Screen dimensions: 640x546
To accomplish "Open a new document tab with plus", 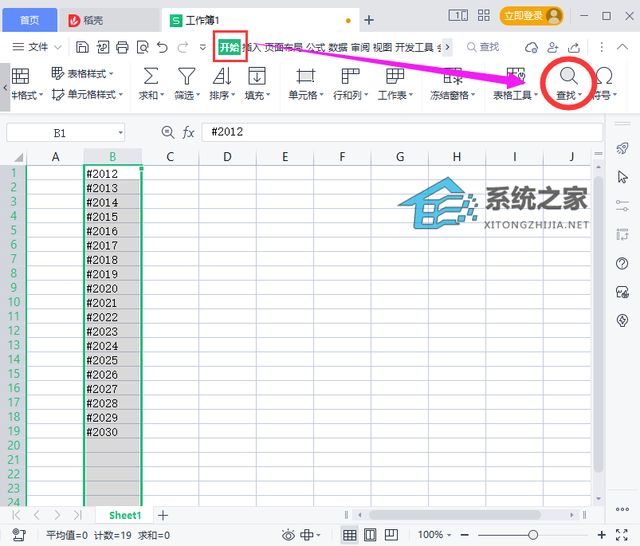I will [369, 20].
